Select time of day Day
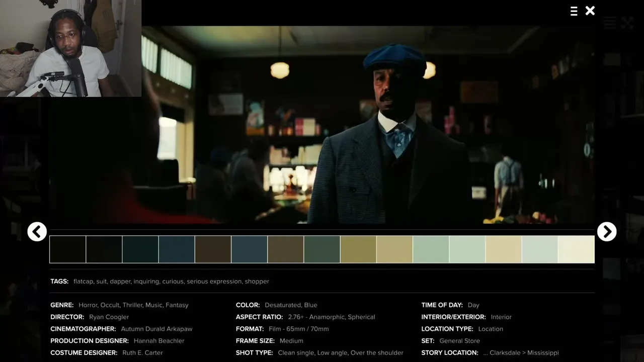This screenshot has height=362, width=644. point(473,305)
